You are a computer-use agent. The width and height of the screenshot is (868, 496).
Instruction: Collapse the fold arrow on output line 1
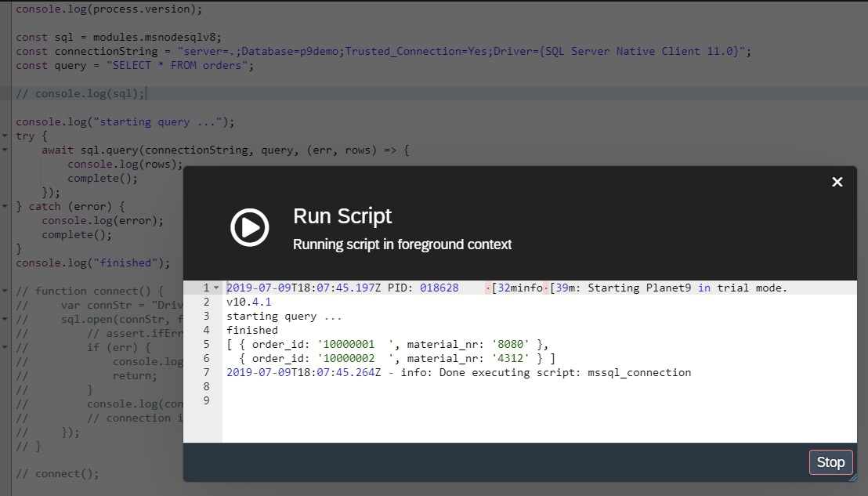coord(217,288)
